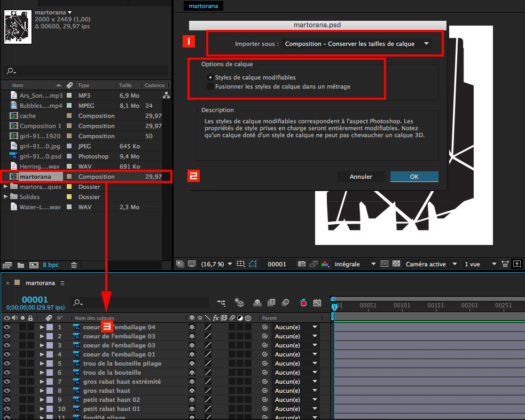This screenshot has height=420, width=525.
Task: Expand layer 'gros rabat haut' properties
Action: pyautogui.click(x=42, y=391)
